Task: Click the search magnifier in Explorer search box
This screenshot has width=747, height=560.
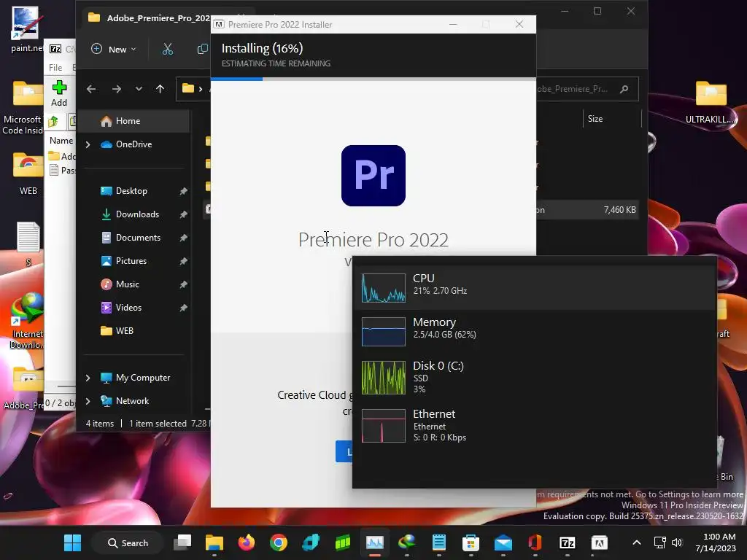Action: [624, 89]
